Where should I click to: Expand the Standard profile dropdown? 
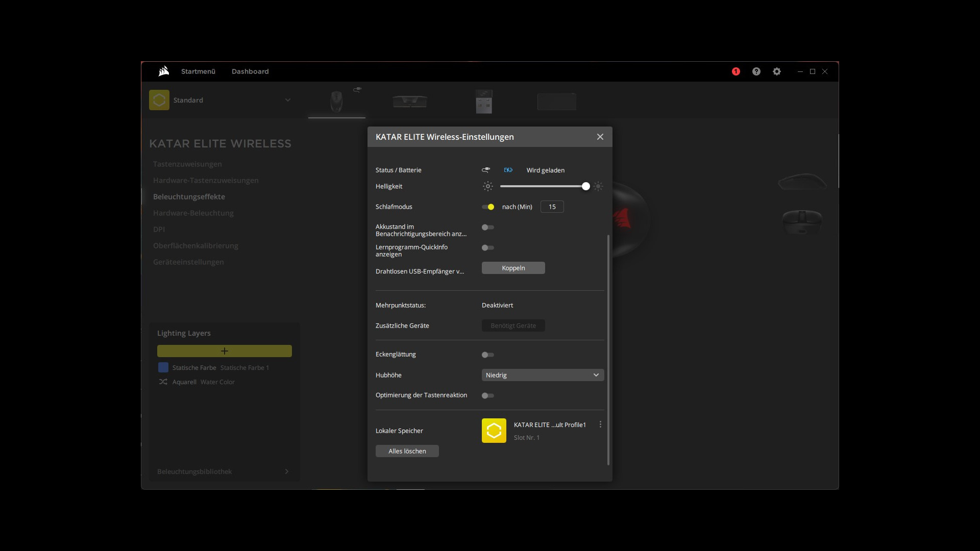[287, 100]
